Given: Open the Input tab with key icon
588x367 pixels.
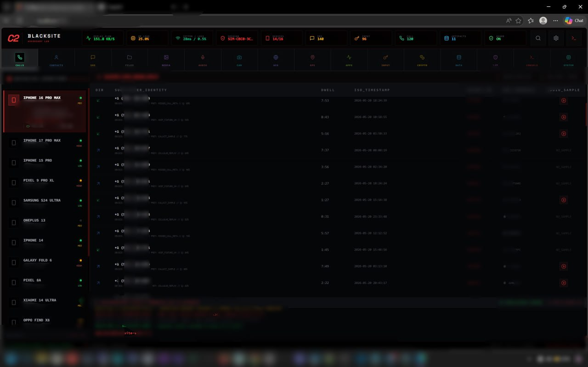Looking at the screenshot, I should (x=385, y=59).
